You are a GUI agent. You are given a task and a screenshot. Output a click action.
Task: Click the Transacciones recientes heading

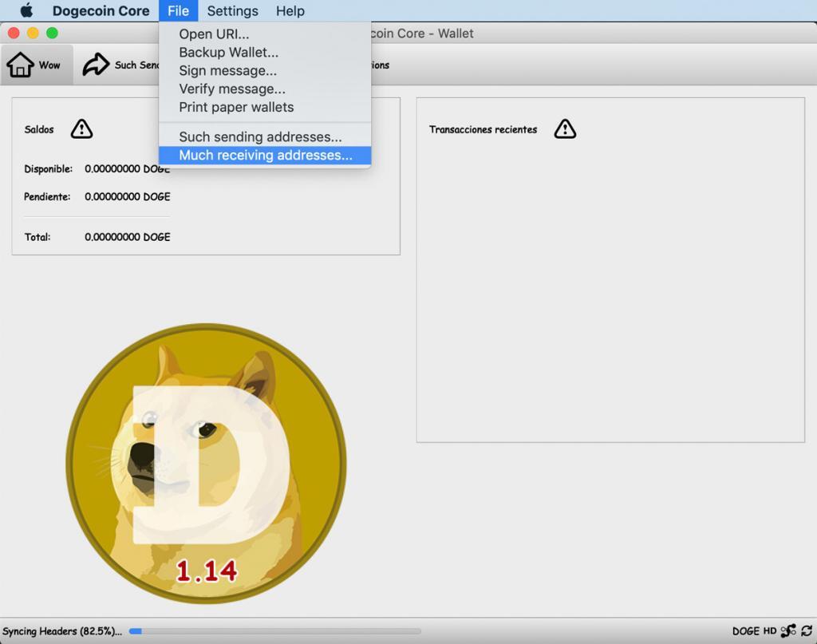(x=483, y=129)
